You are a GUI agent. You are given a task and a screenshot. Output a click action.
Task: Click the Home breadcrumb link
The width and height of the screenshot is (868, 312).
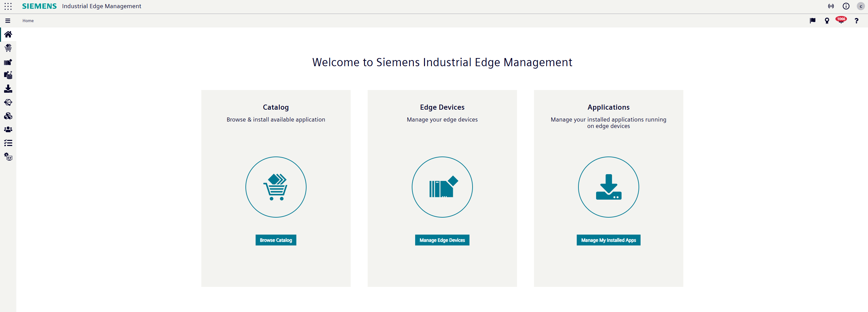click(x=28, y=21)
